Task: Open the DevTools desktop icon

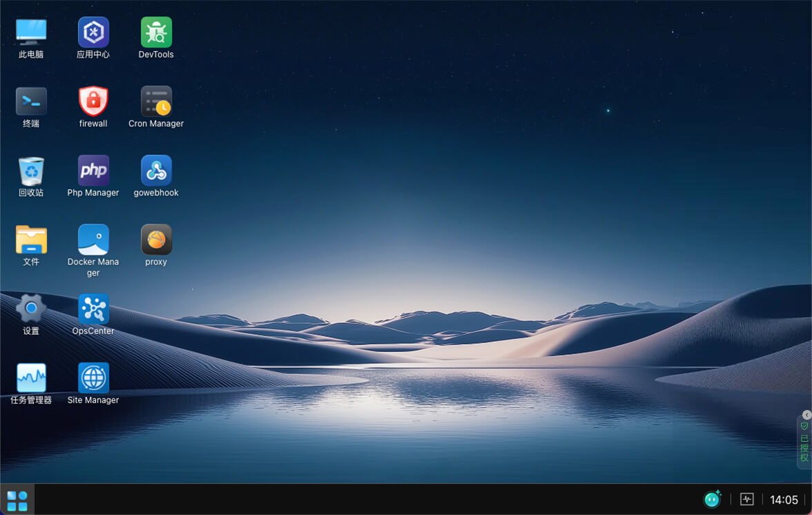Action: pyautogui.click(x=156, y=32)
